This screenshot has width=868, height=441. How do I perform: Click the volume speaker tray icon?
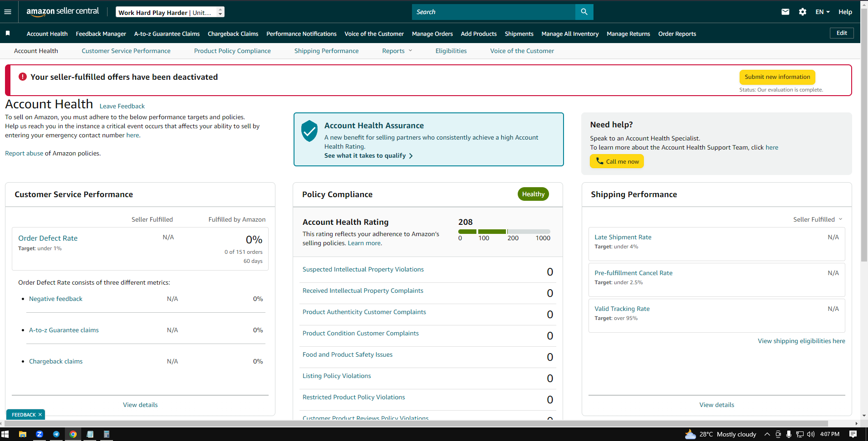tap(811, 434)
